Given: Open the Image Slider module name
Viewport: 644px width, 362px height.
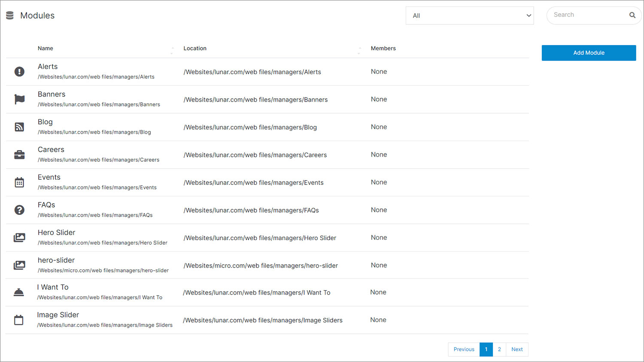Looking at the screenshot, I should point(58,315).
